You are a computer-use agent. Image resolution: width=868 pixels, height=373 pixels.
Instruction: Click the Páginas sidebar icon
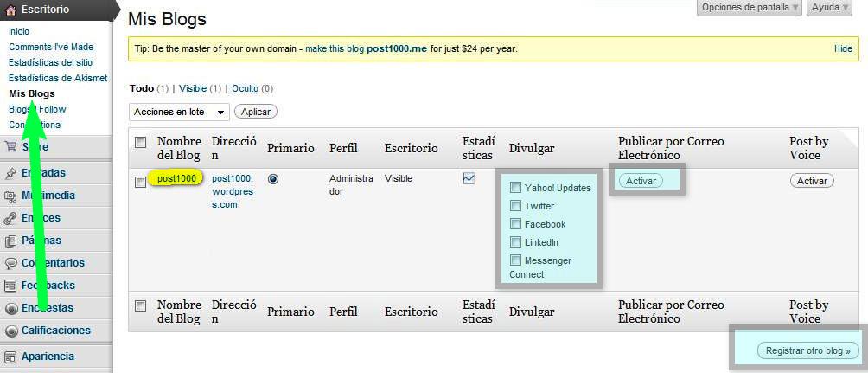(10, 241)
